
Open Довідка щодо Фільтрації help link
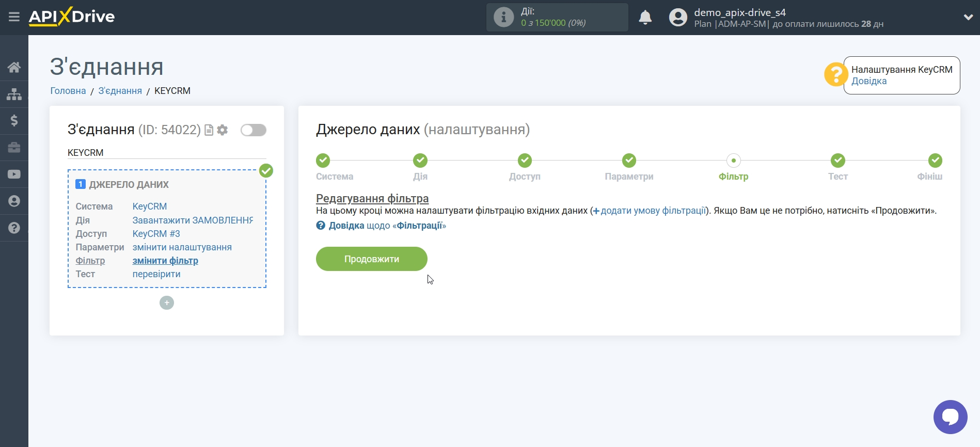coord(381,226)
